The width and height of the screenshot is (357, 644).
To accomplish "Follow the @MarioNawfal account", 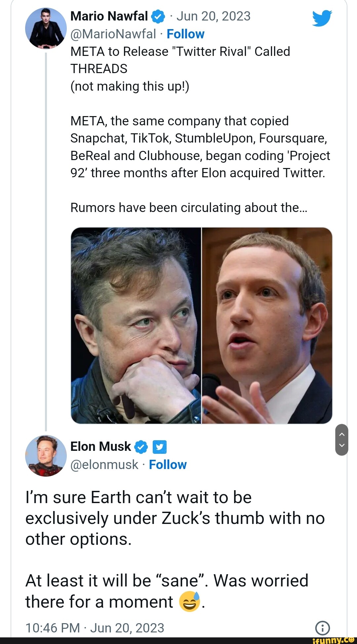I will coord(185,34).
